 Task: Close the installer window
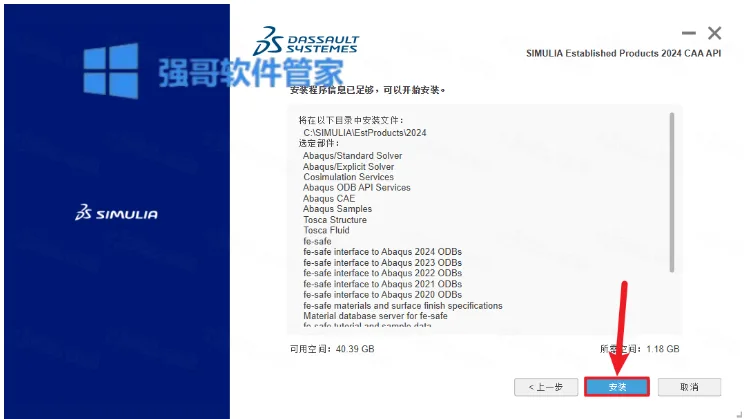click(714, 33)
